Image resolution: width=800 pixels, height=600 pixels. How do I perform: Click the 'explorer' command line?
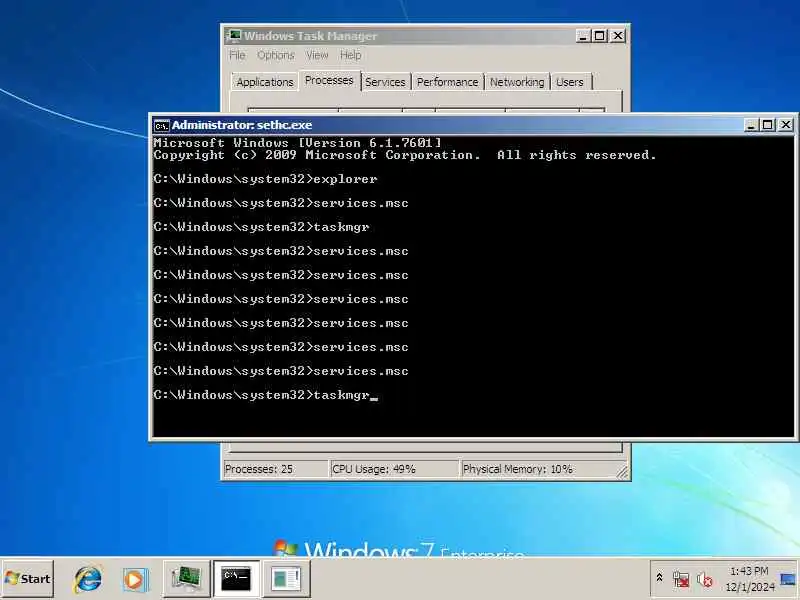[x=265, y=179]
